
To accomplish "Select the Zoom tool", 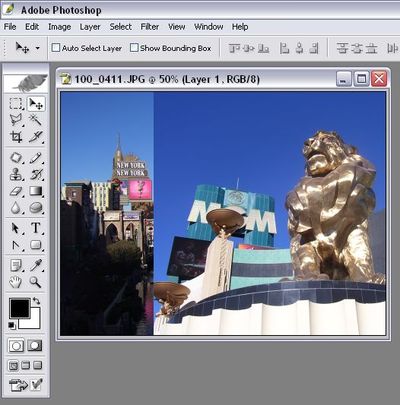I will click(36, 282).
